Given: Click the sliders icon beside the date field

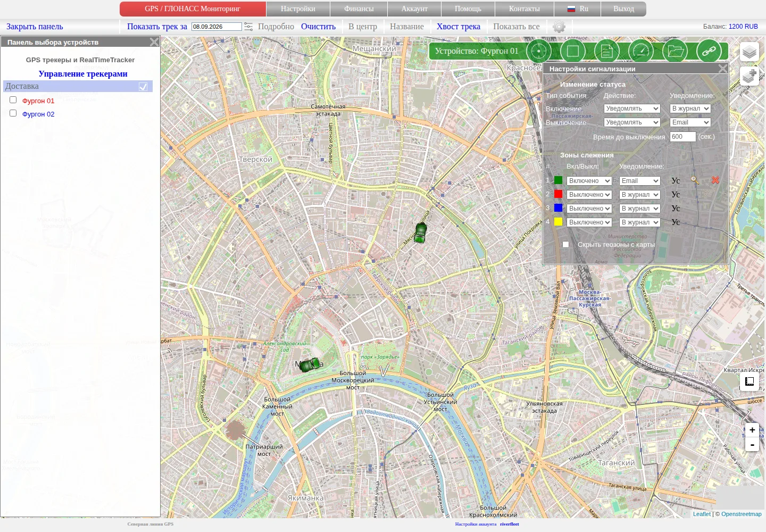Looking at the screenshot, I should (x=248, y=27).
